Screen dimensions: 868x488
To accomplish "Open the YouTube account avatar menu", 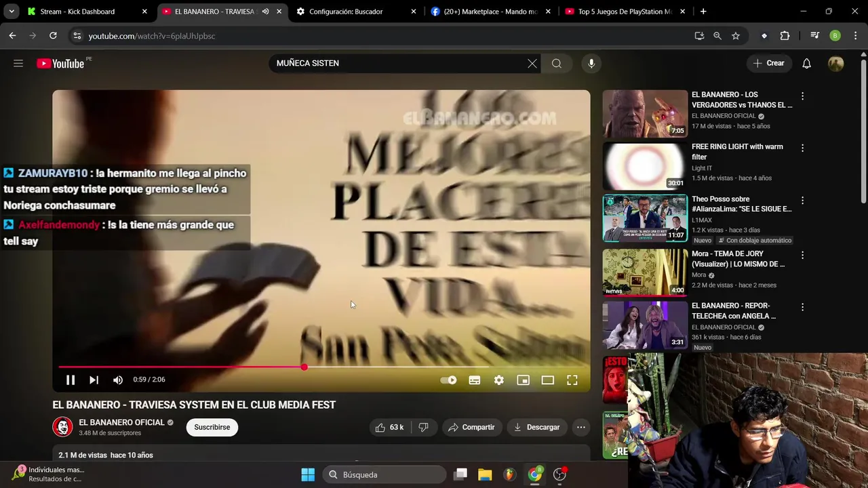I will [x=835, y=63].
